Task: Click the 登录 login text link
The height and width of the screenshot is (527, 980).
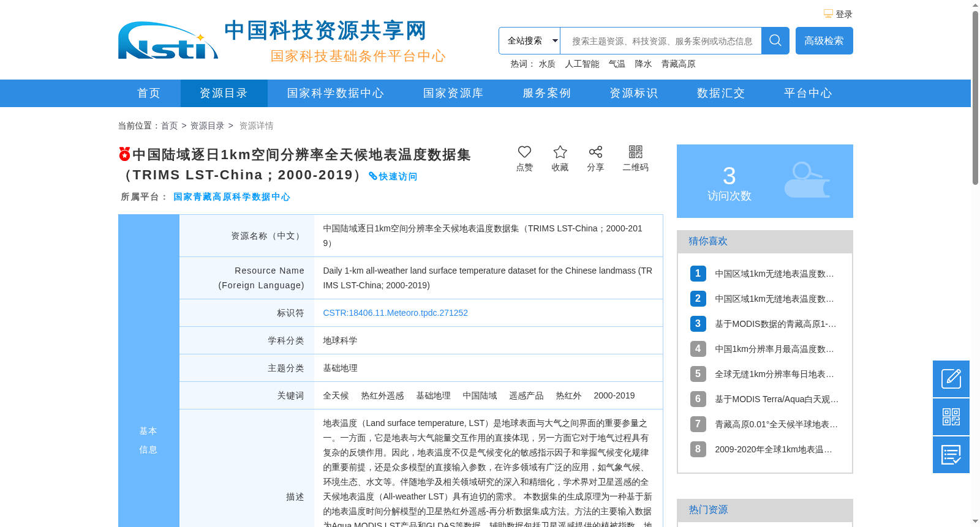Action: [x=844, y=14]
